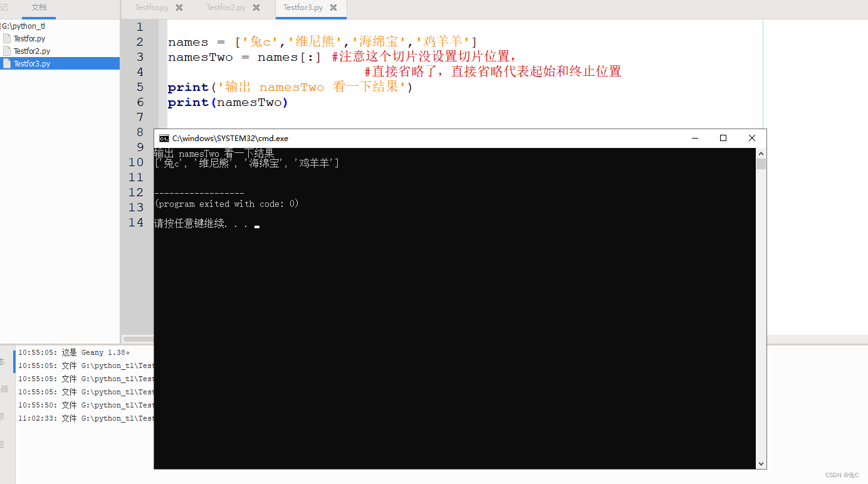Viewport: 868px width, 484px height.
Task: Open the cmd.exe window system menu icon
Action: coord(164,138)
